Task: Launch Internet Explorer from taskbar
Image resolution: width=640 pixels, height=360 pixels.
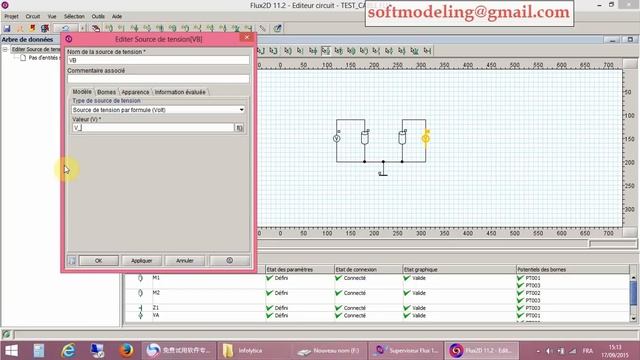Action: (x=68, y=350)
